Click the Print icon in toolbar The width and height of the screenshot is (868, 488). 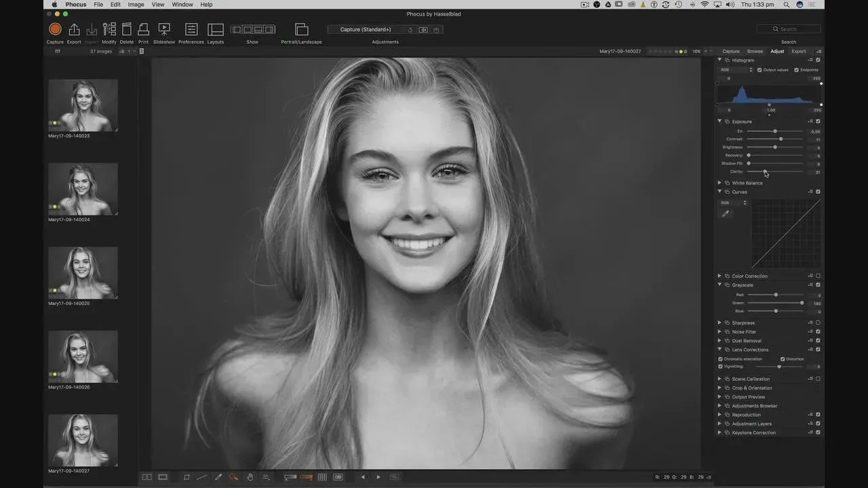[143, 29]
